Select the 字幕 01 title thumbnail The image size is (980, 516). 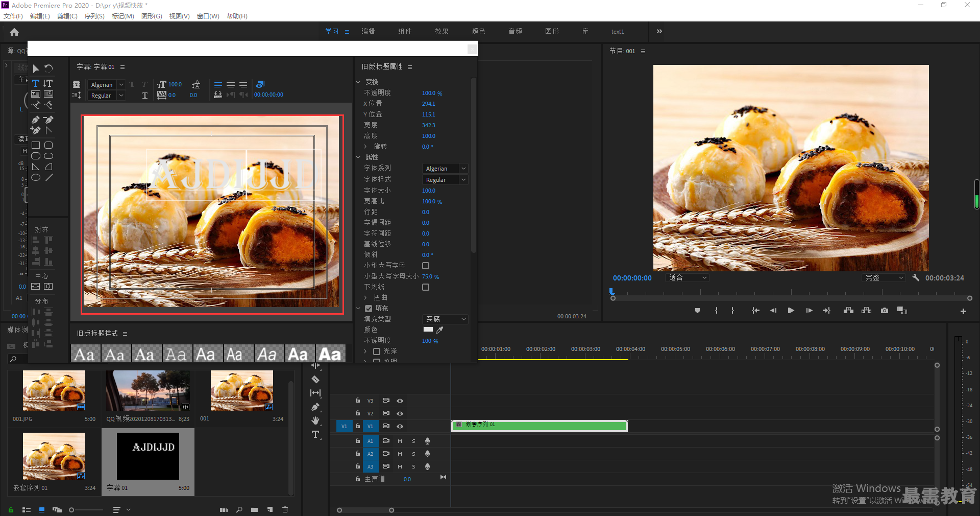148,456
